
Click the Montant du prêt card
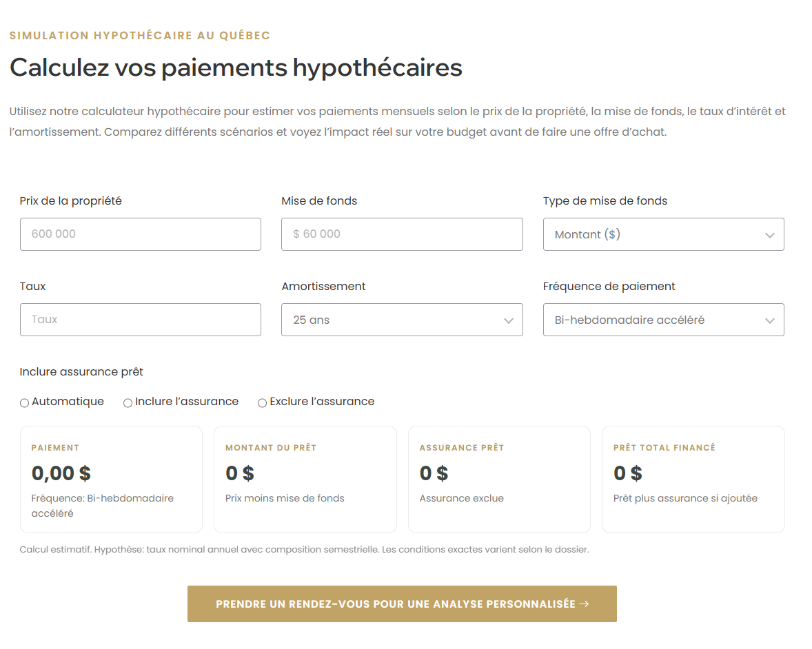click(305, 479)
